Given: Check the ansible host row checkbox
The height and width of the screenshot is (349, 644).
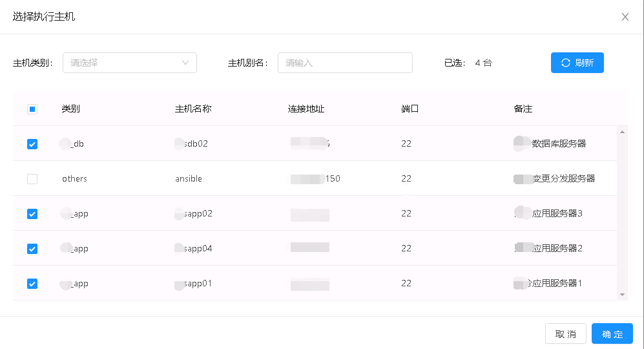Looking at the screenshot, I should click(x=32, y=179).
